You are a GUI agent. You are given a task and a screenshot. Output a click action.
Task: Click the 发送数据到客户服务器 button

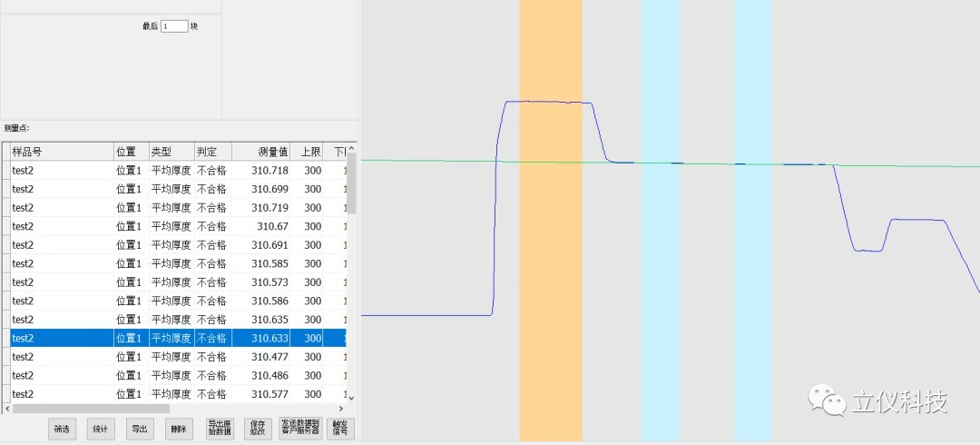[300, 430]
